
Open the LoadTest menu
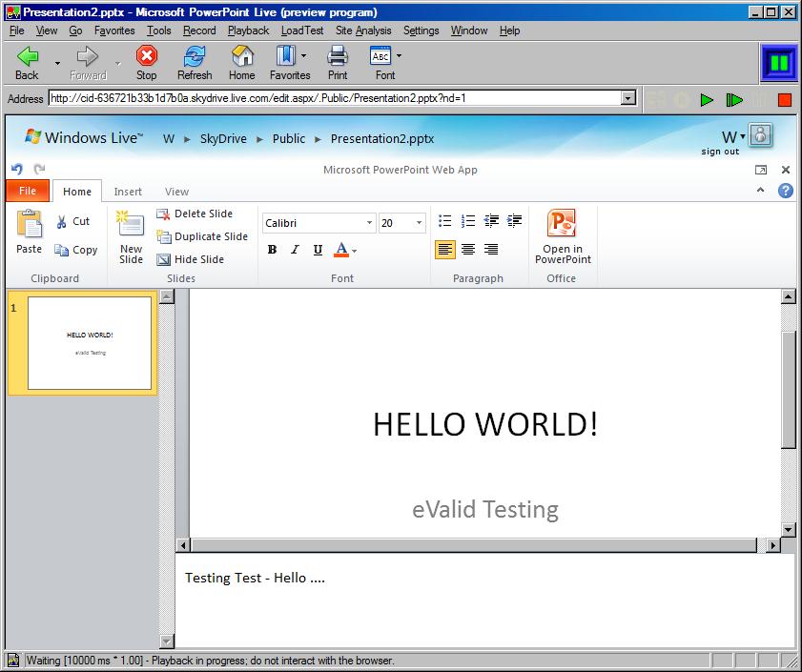click(x=302, y=31)
